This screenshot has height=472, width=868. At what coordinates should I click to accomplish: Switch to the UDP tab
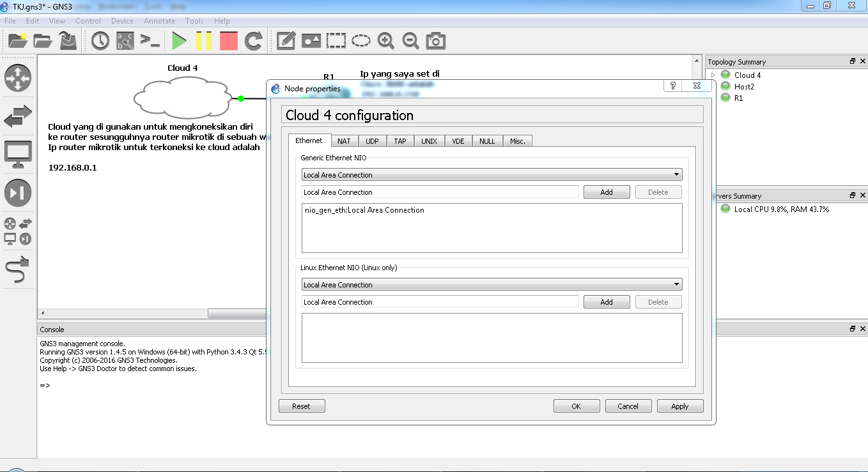click(x=372, y=141)
